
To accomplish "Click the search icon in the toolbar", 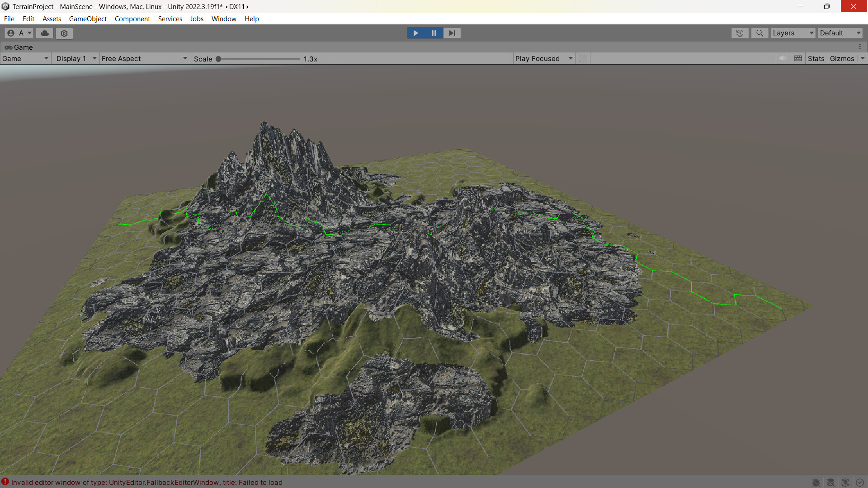I will tap(759, 33).
